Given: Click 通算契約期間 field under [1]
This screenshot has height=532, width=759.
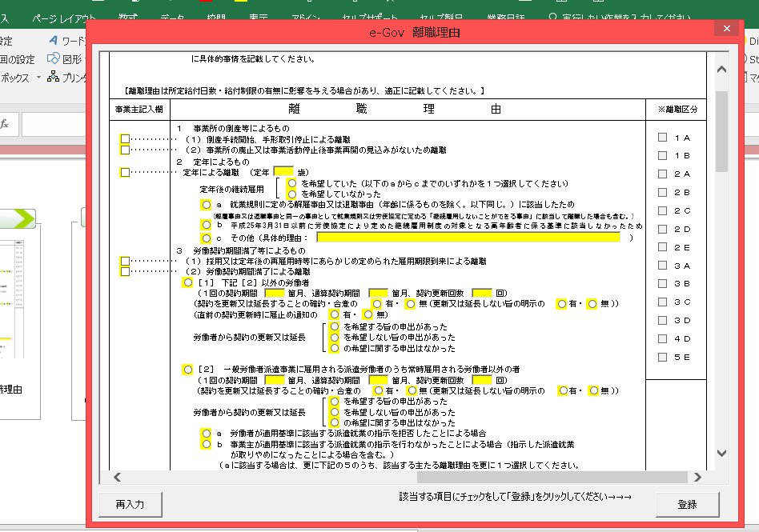Looking at the screenshot, I should (378, 293).
